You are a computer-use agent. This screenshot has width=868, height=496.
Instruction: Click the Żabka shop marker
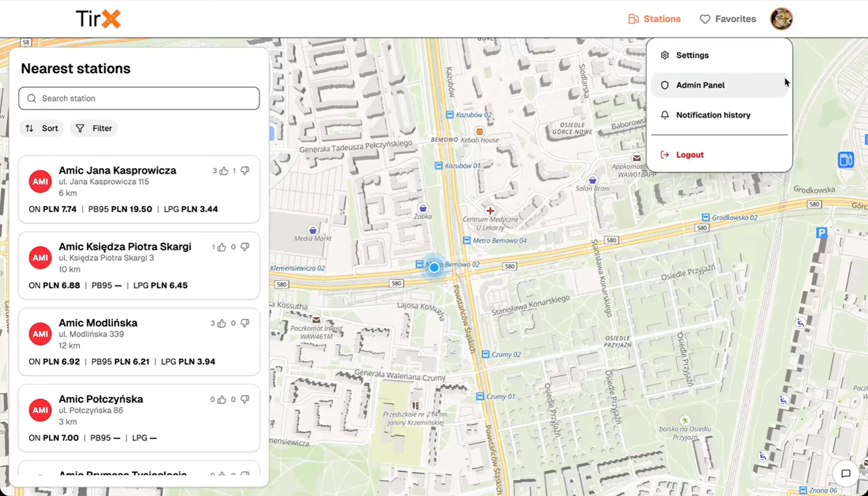point(423,208)
